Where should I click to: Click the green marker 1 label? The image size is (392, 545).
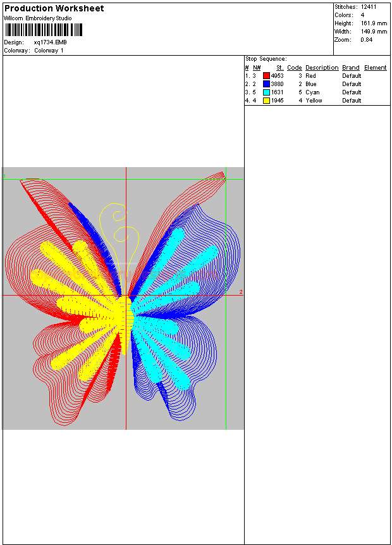[x=4, y=176]
